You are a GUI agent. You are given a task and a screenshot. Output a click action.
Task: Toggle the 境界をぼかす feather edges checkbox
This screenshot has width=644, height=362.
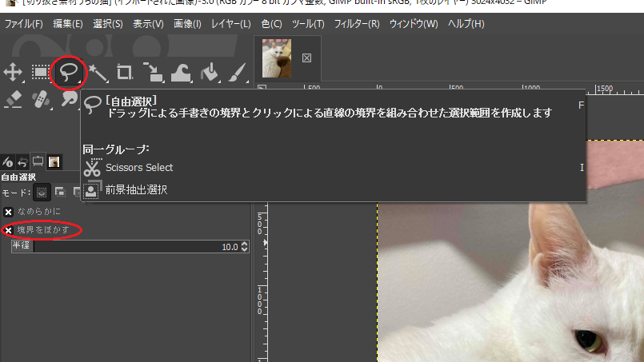click(9, 230)
